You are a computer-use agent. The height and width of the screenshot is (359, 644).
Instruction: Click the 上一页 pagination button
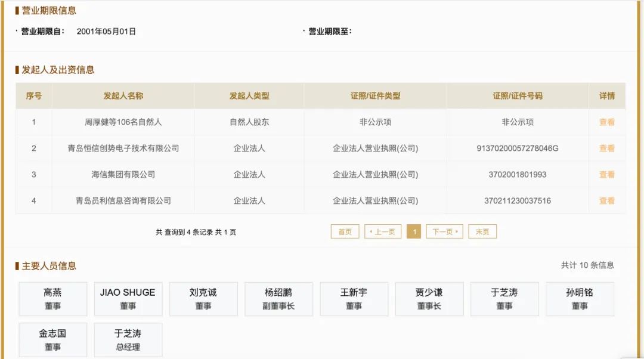(382, 231)
